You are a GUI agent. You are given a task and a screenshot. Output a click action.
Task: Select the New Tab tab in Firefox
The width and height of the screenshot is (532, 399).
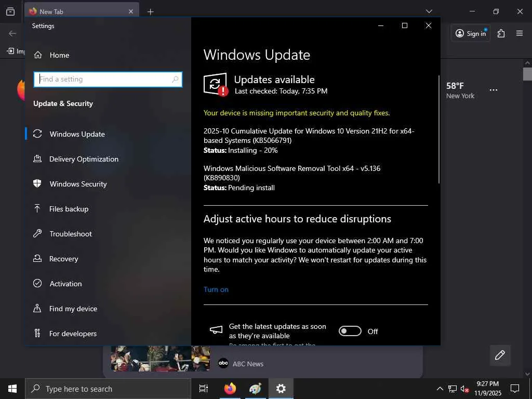(x=82, y=11)
